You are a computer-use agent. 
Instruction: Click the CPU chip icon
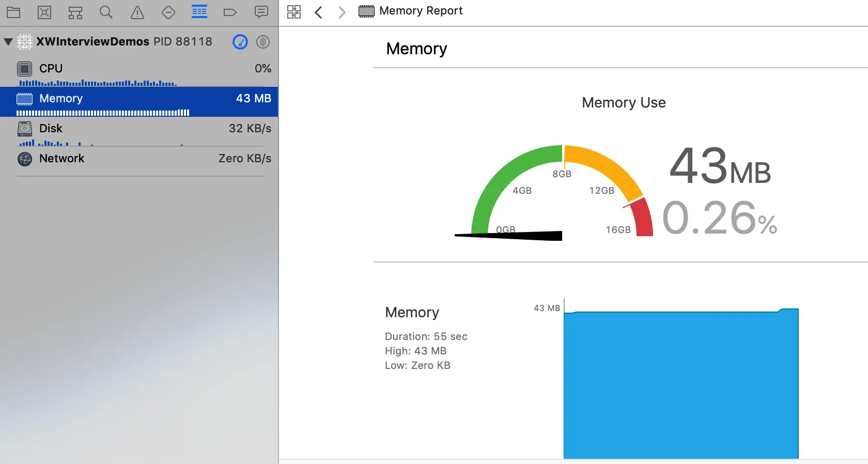(24, 69)
